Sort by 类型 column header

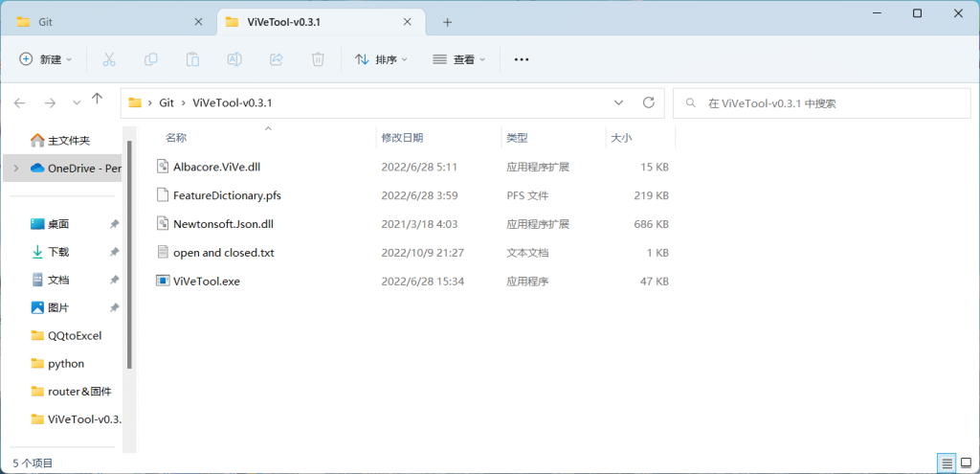click(516, 138)
